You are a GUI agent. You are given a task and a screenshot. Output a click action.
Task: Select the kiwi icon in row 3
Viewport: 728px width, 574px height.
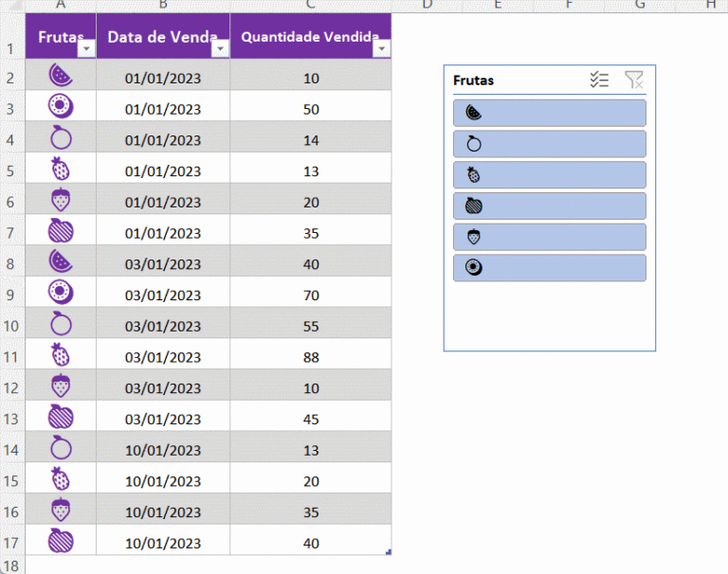point(61,106)
